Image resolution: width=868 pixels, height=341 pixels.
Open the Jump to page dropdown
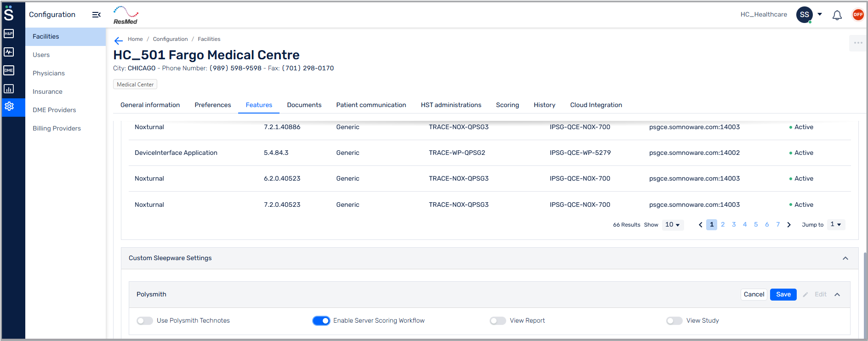pyautogui.click(x=835, y=225)
